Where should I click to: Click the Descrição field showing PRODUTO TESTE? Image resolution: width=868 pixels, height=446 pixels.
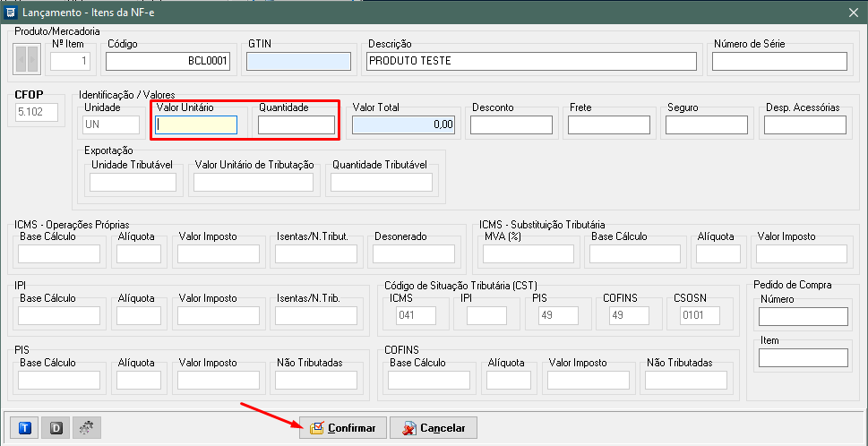coord(531,61)
